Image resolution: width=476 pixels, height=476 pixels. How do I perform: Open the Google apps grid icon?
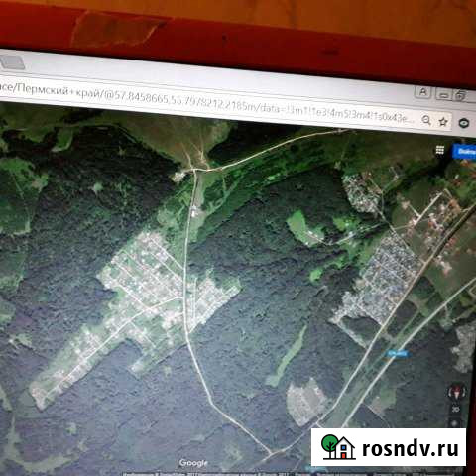(439, 150)
